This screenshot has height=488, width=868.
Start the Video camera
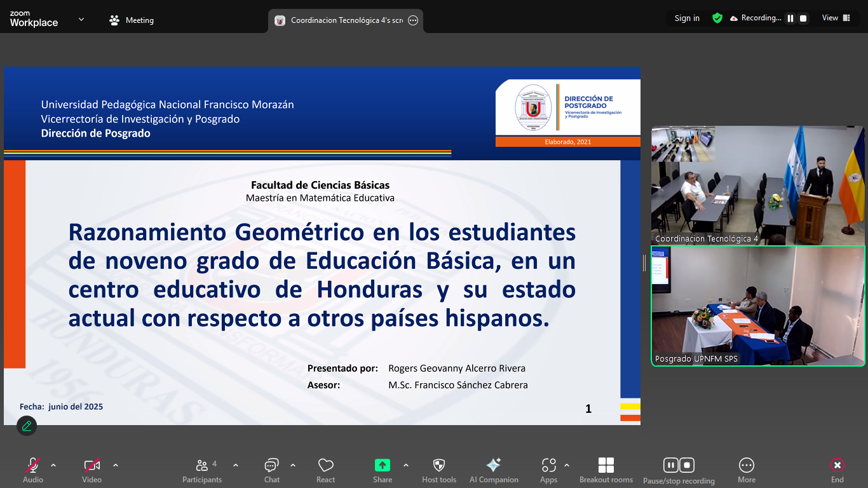tap(92, 470)
